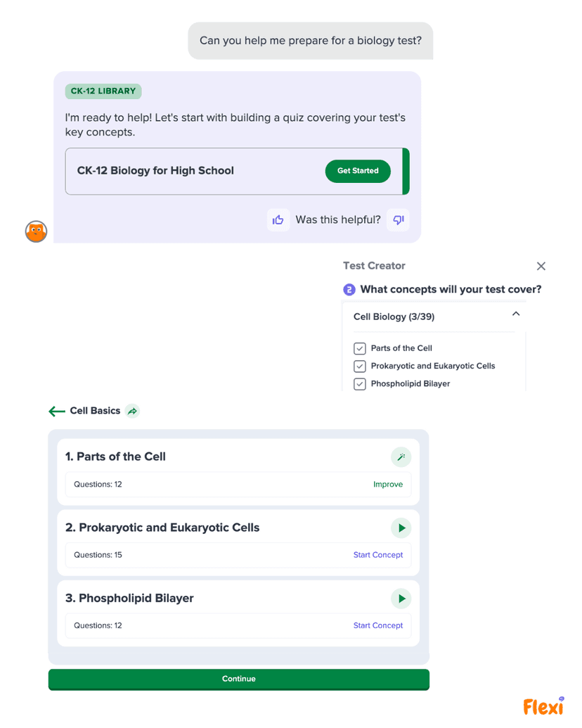This screenshot has height=728, width=582.
Task: Close the Test Creator panel
Action: click(x=541, y=266)
